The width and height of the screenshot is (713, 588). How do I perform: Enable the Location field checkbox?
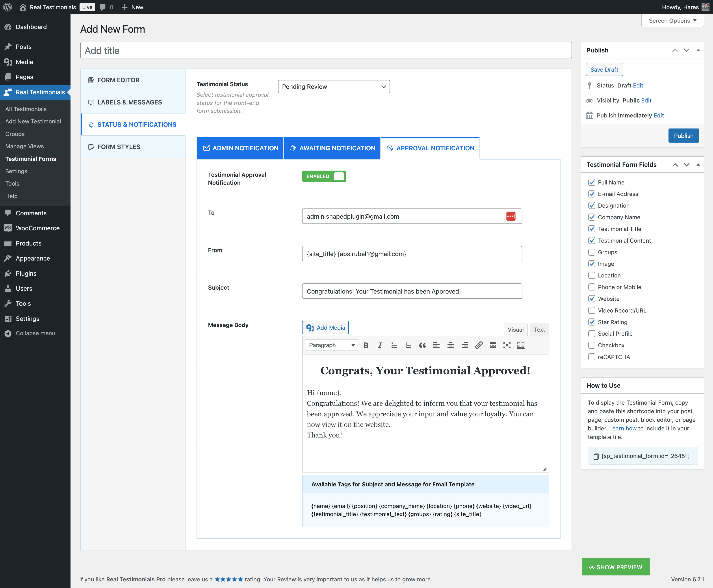591,275
